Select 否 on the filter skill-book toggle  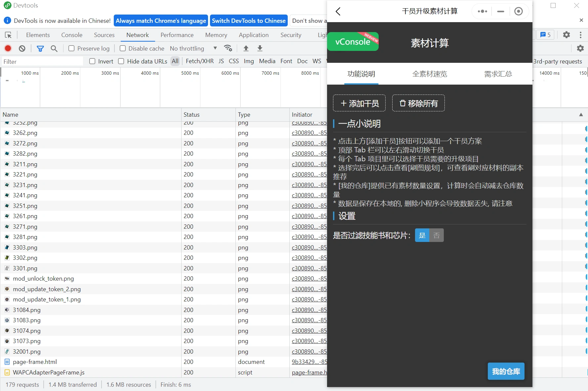click(437, 235)
